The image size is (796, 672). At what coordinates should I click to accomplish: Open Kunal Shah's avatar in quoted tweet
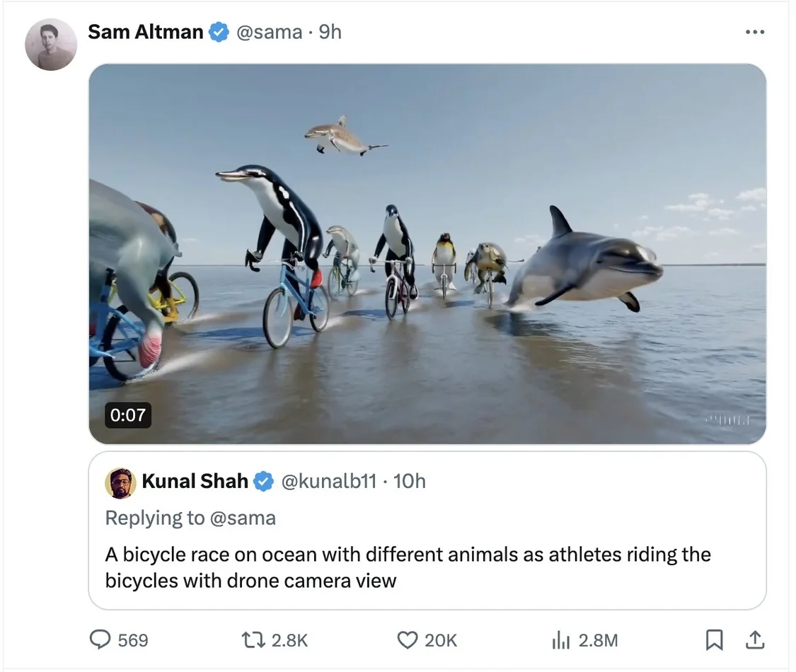click(x=120, y=482)
